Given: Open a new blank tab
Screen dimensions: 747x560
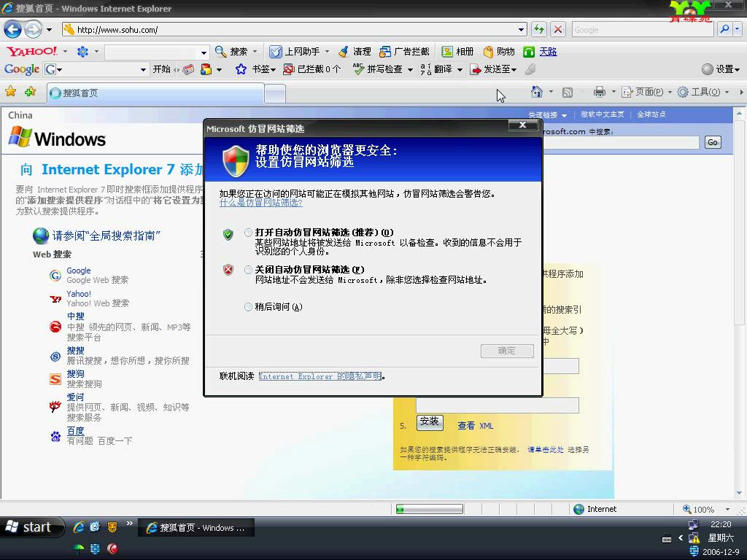Looking at the screenshot, I should 275,93.
